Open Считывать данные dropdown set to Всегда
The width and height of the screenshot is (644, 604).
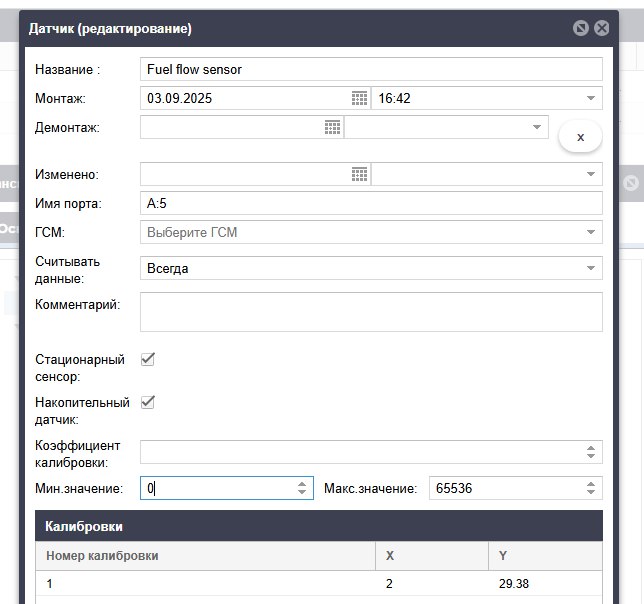591,268
